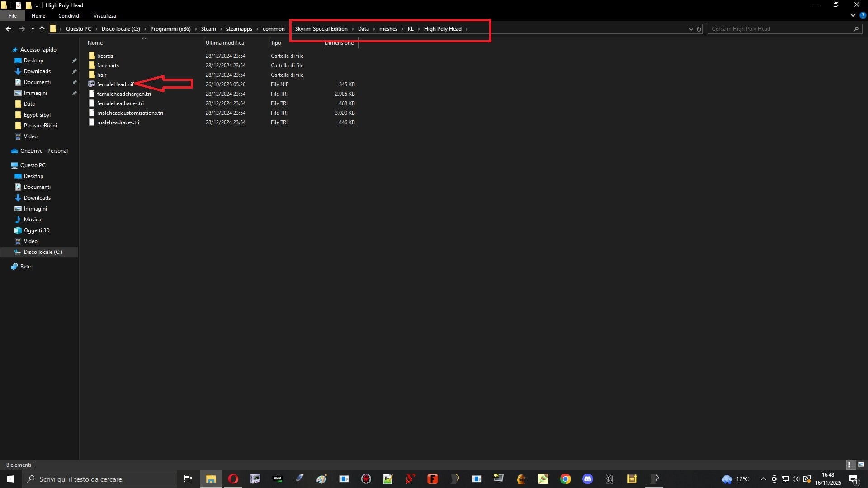The height and width of the screenshot is (488, 868).
Task: Open Musica under Questo PC
Action: [x=32, y=220]
